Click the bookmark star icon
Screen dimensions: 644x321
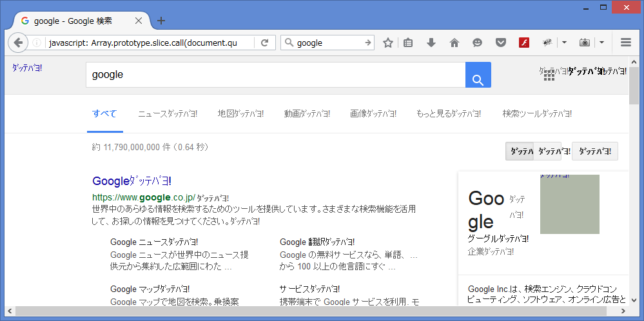pyautogui.click(x=388, y=43)
